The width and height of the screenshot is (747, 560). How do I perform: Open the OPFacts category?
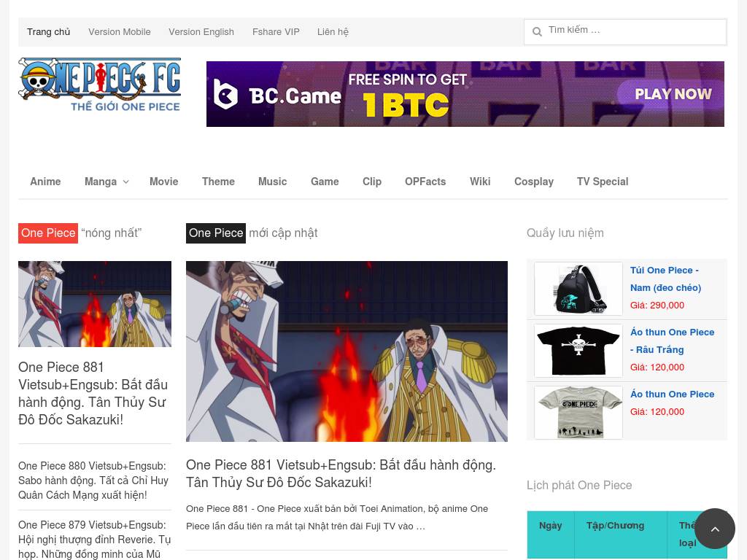[x=425, y=182]
